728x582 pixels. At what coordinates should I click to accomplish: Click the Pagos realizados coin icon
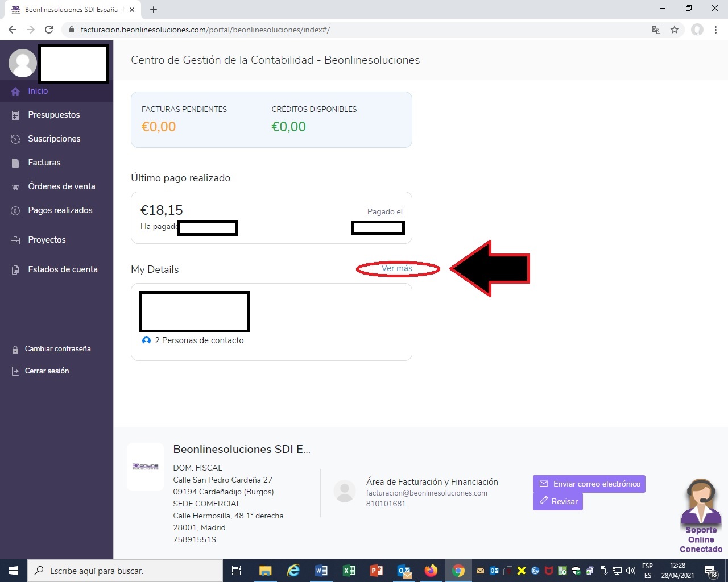tap(15, 211)
